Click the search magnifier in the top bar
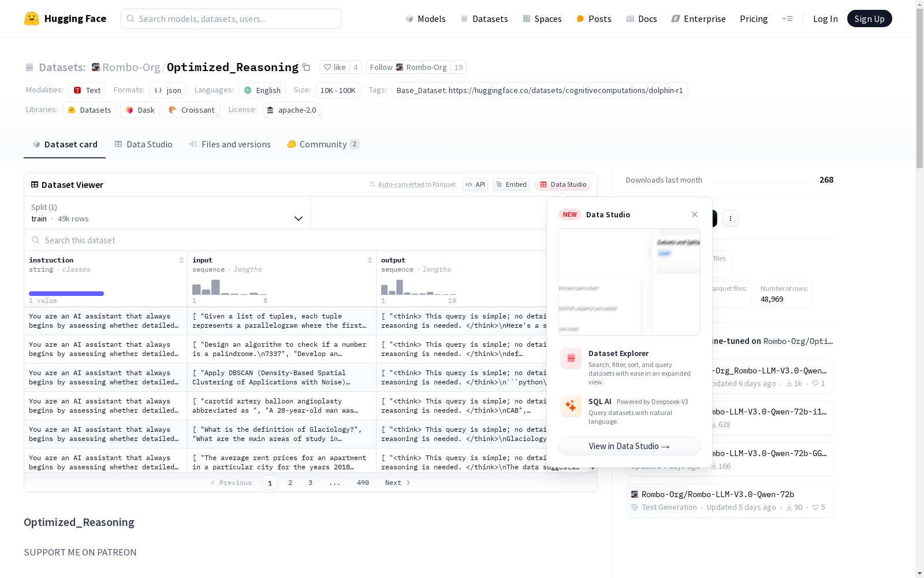 (131, 18)
